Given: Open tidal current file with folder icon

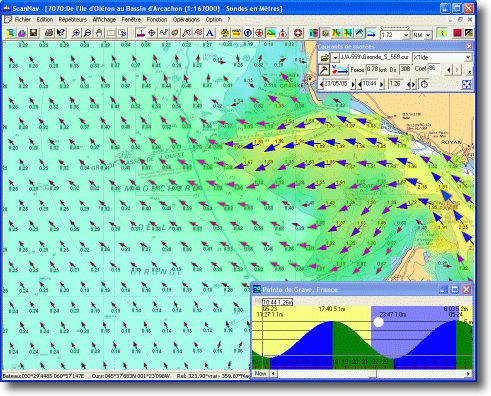Looking at the screenshot, I should point(325,57).
